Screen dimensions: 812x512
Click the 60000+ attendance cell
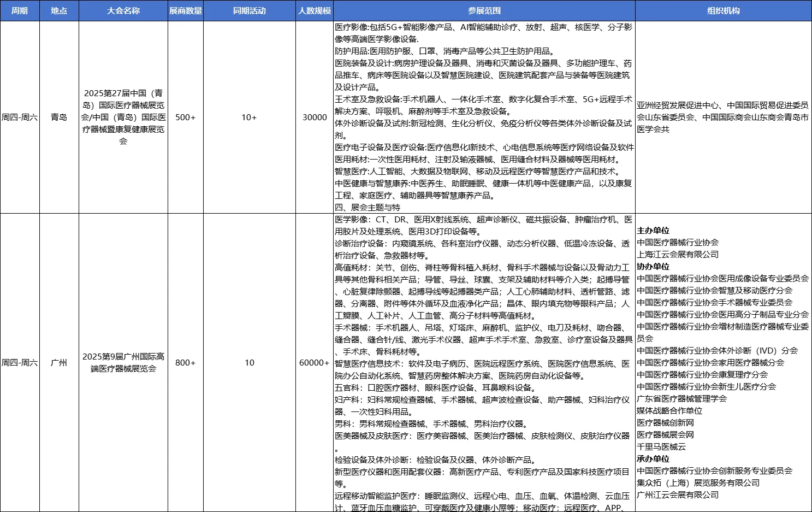click(315, 363)
